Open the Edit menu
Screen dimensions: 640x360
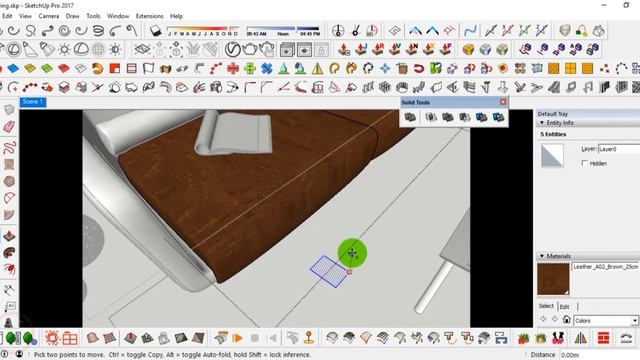tap(7, 16)
